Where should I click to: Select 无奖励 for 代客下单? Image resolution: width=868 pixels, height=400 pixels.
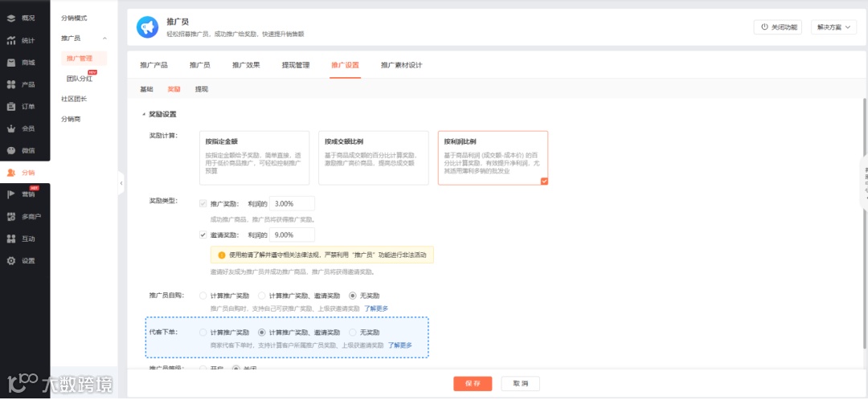pos(353,333)
